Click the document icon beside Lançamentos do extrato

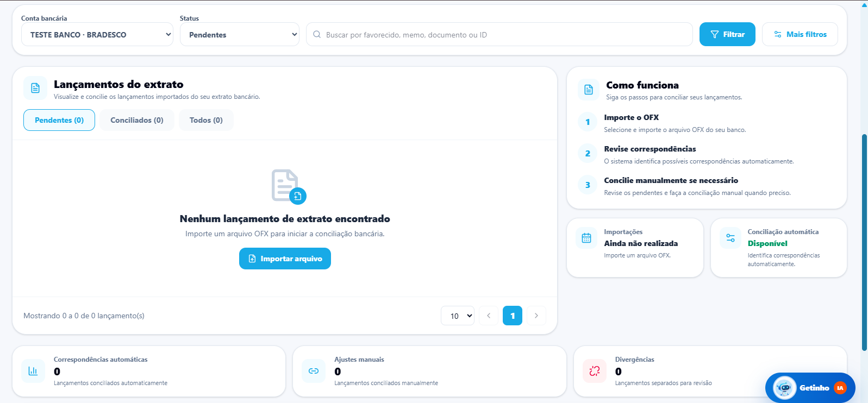(x=35, y=88)
